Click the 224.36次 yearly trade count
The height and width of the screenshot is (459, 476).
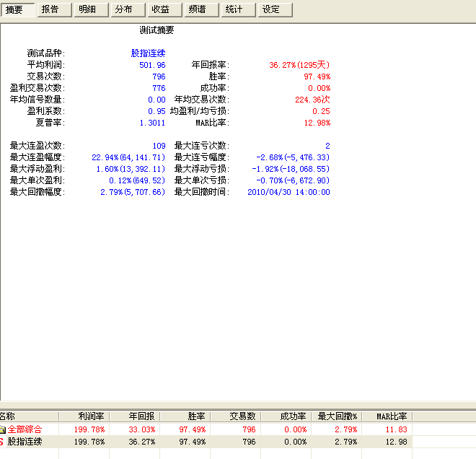pyautogui.click(x=312, y=100)
